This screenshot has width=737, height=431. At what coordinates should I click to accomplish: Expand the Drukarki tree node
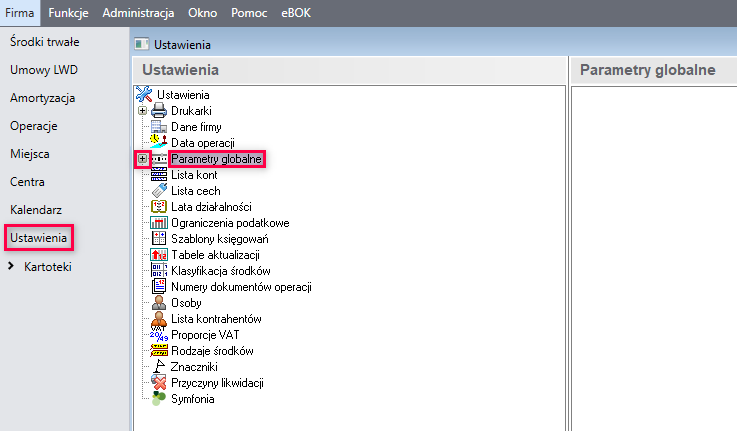click(142, 111)
